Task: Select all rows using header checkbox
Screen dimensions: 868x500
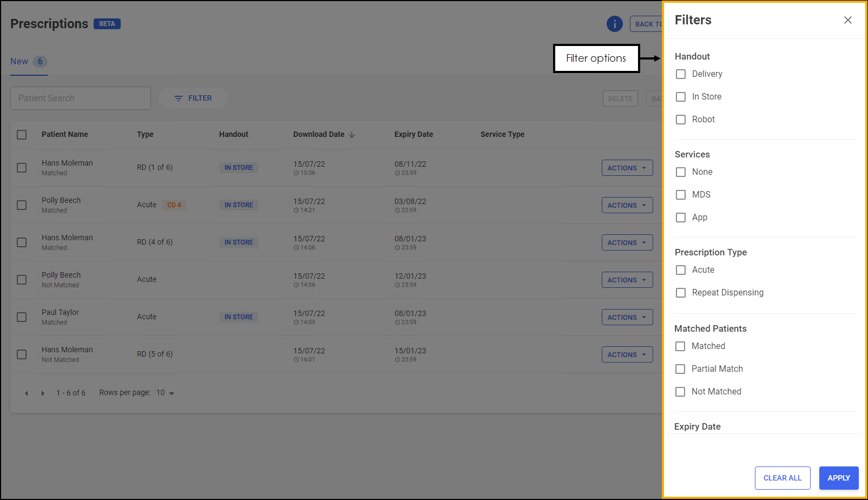Action: click(22, 135)
